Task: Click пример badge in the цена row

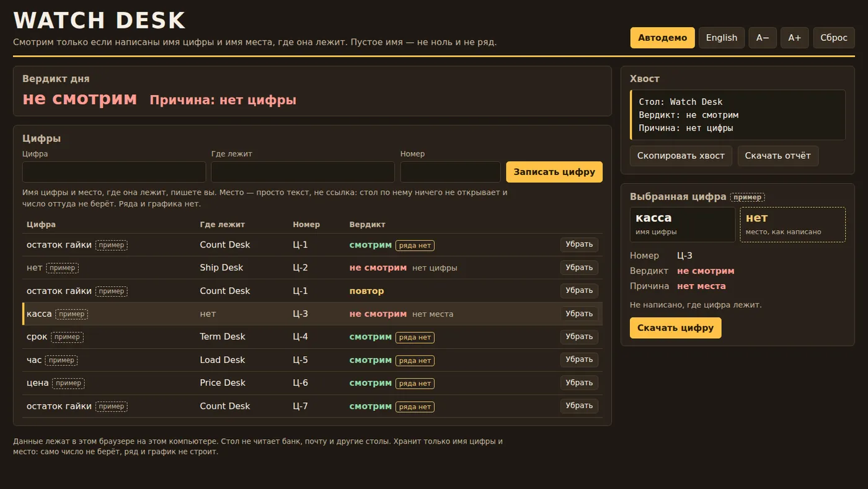Action: [x=68, y=384]
